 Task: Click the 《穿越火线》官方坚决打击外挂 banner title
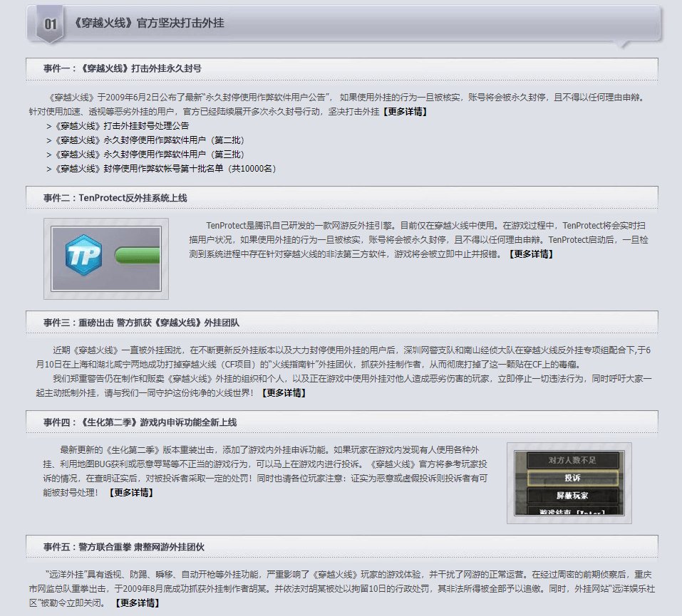(x=148, y=23)
